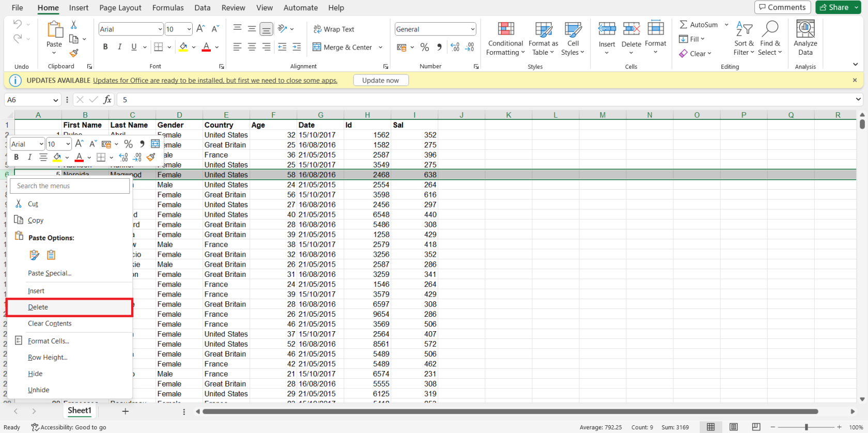Click the Accounting Number Format icon
The height and width of the screenshot is (433, 868).
point(401,47)
